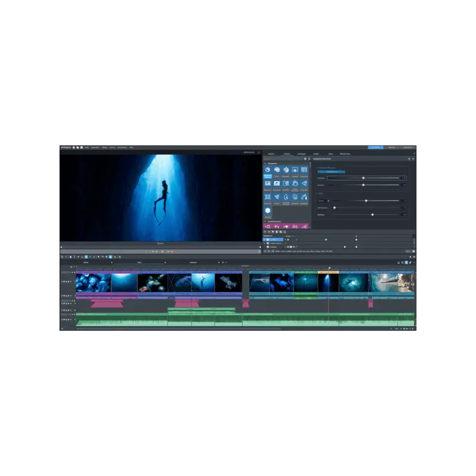Viewport: 476px width, 476px height.
Task: Click the new project page icon
Action: [74, 148]
